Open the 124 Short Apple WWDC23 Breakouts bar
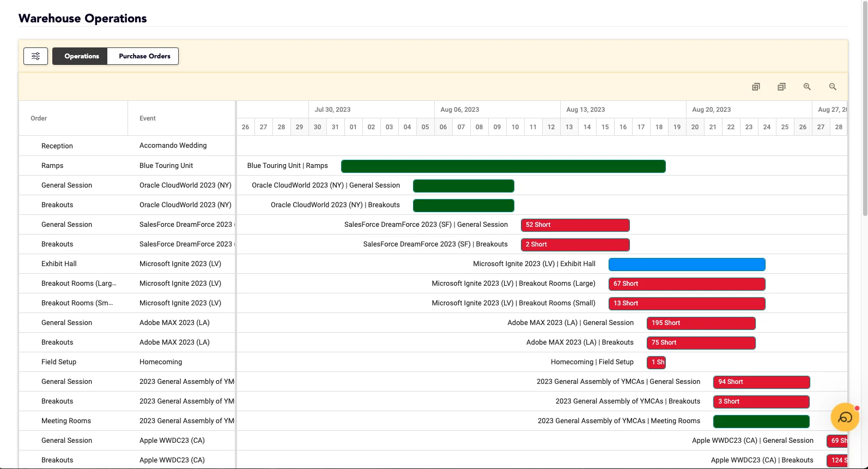Image resolution: width=868 pixels, height=469 pixels. coord(837,460)
